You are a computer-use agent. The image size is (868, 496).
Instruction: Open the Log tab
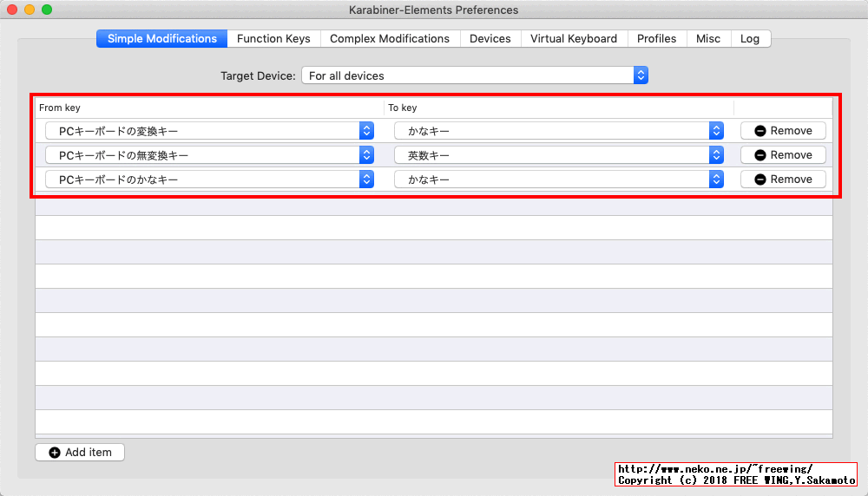click(x=750, y=39)
